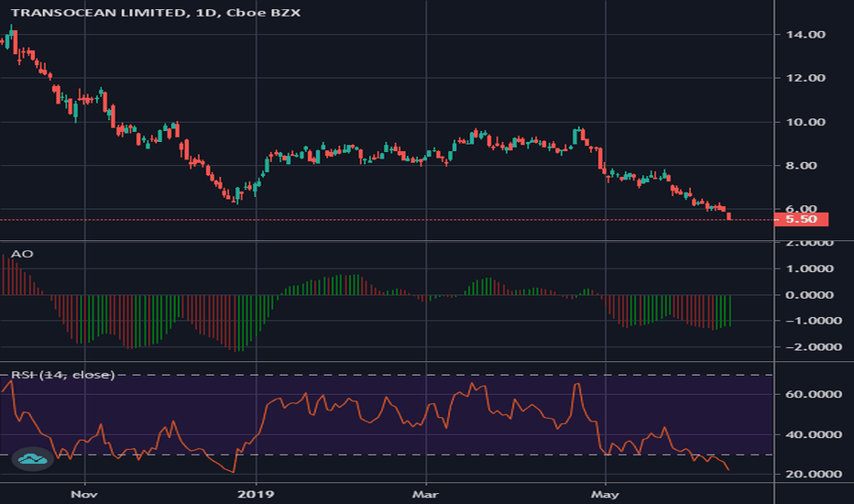Click the 1.0000 AO scale label
854x504 pixels.
(809, 268)
